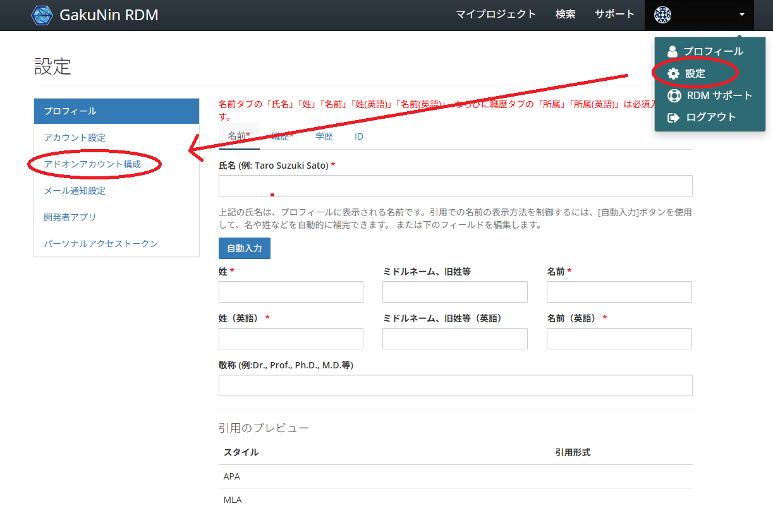Go to アカウント設定 in sidebar
Image resolution: width=773 pixels, height=532 pixels.
click(x=75, y=138)
